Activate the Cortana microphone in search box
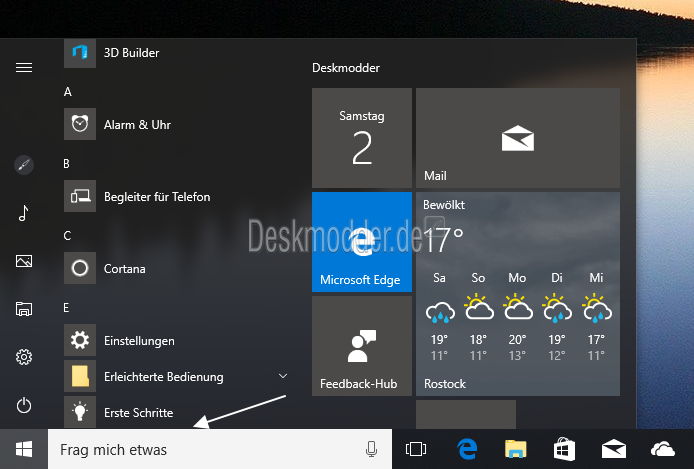This screenshot has height=469, width=694. pos(372,449)
